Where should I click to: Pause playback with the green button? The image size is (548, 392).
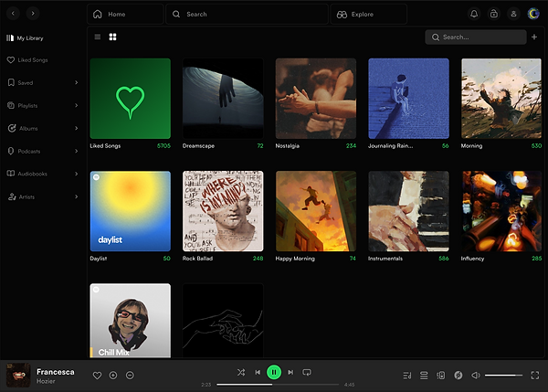(274, 373)
